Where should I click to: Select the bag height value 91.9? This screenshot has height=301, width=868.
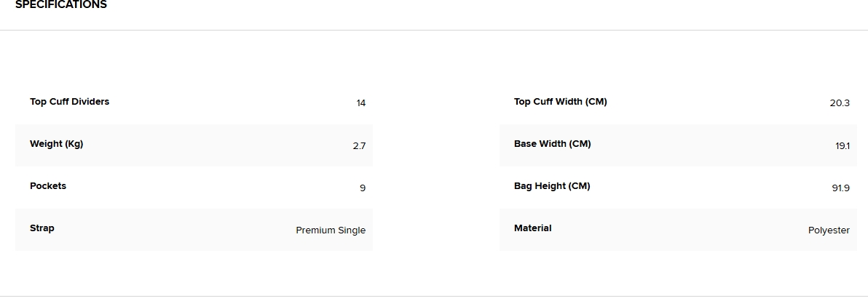[x=840, y=188]
